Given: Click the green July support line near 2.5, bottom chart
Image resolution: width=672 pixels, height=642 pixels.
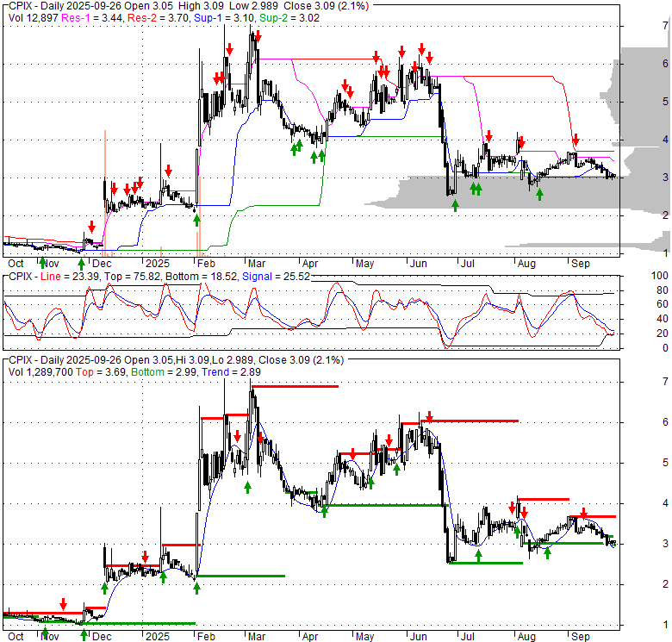Looking at the screenshot, I should [486, 563].
